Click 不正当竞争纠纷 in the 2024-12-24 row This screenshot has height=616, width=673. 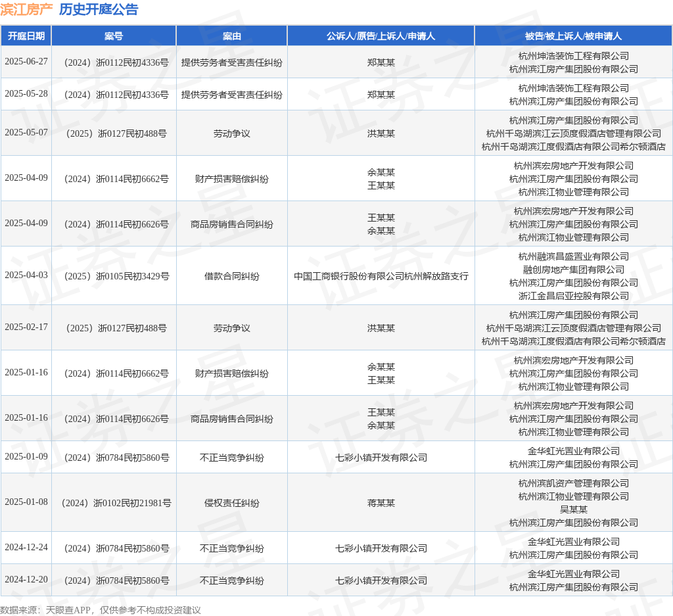[232, 548]
